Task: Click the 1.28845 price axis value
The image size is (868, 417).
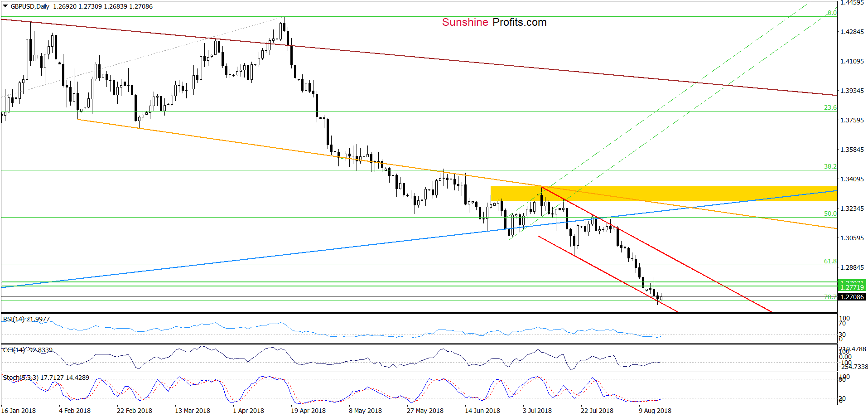Action: (852, 267)
